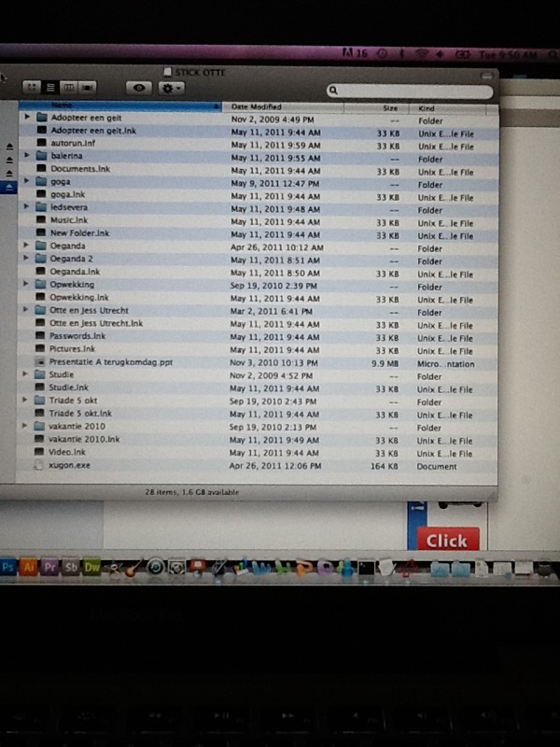Expand the balerina folder
Screen dimensions: 560x747
coord(27,155)
